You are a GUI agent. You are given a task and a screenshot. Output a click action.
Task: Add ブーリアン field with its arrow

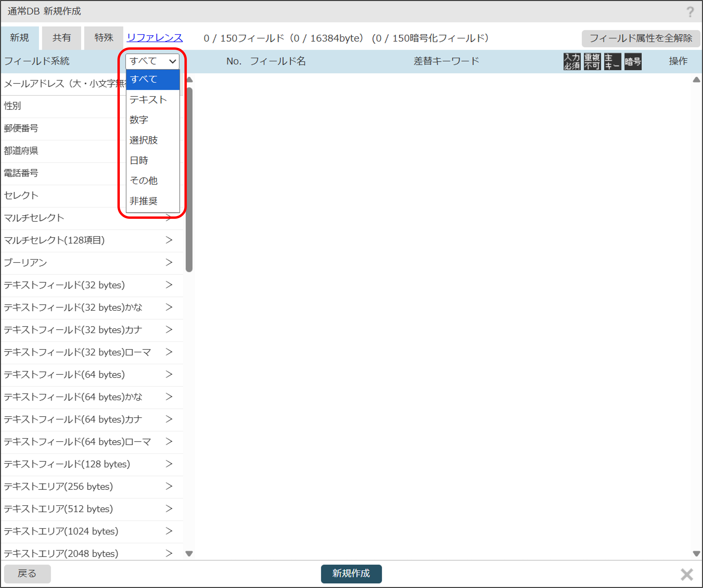169,263
